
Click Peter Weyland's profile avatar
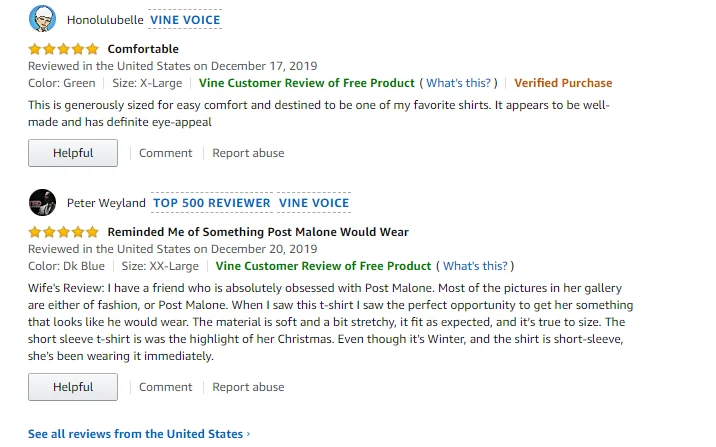pos(42,202)
